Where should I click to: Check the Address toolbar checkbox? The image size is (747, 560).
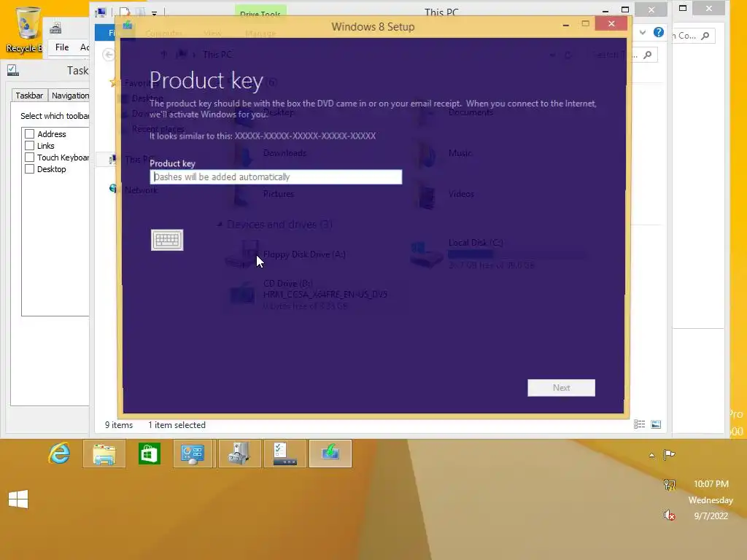point(29,134)
